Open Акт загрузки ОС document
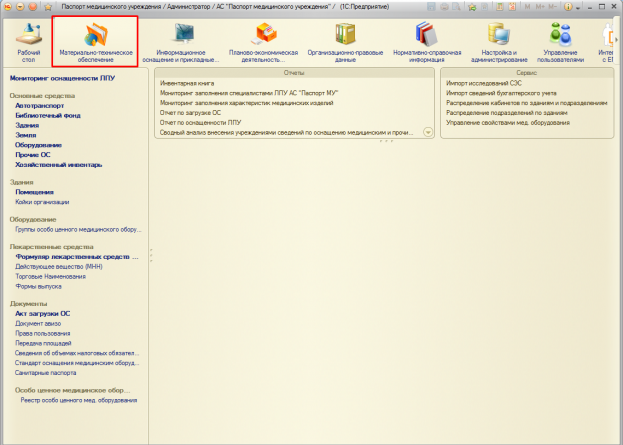 coord(43,313)
